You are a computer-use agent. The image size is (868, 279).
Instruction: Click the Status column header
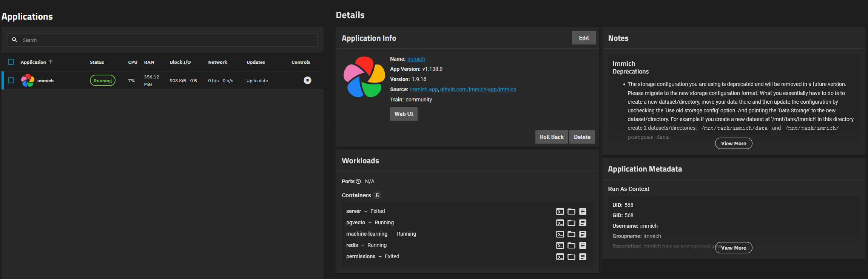click(97, 62)
